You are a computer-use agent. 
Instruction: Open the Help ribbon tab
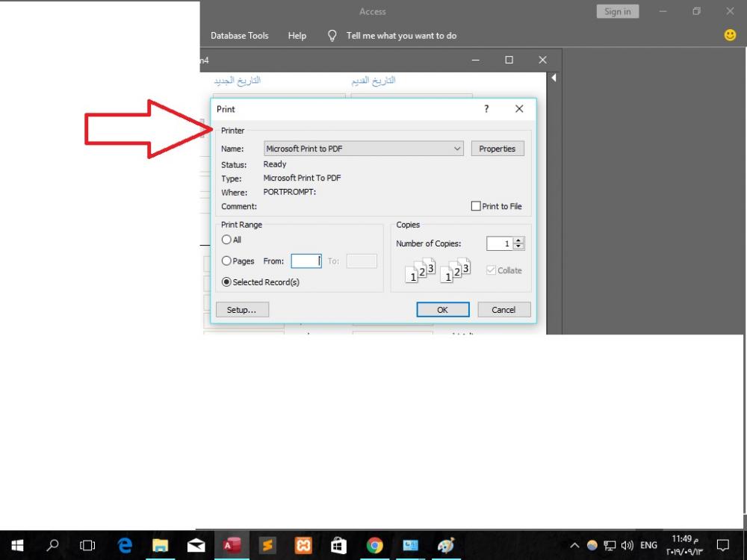point(297,36)
